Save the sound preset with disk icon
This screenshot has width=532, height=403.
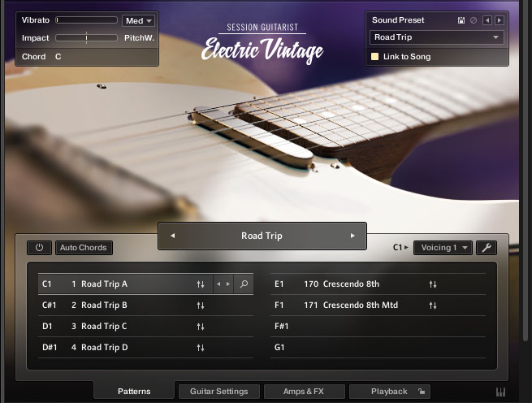tap(461, 20)
